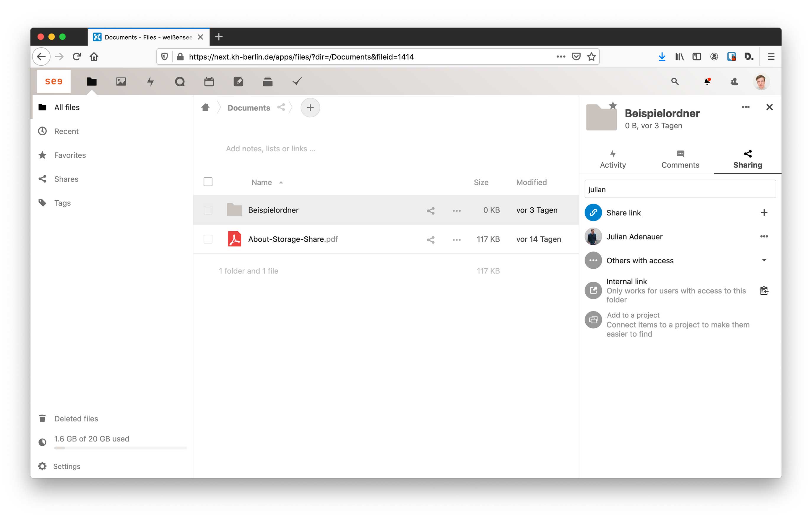Viewport: 812px width, 529px height.
Task: Open the Calendar app icon
Action: [209, 82]
